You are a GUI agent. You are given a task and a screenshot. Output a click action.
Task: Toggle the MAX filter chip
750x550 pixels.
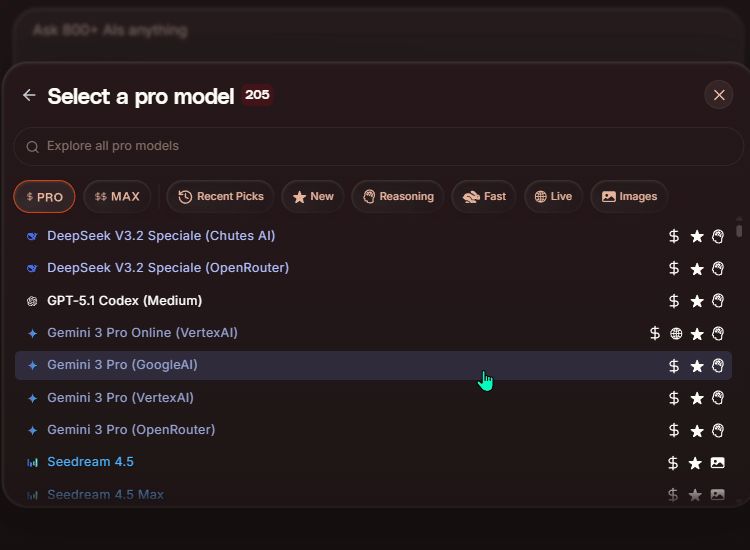[x=117, y=197]
